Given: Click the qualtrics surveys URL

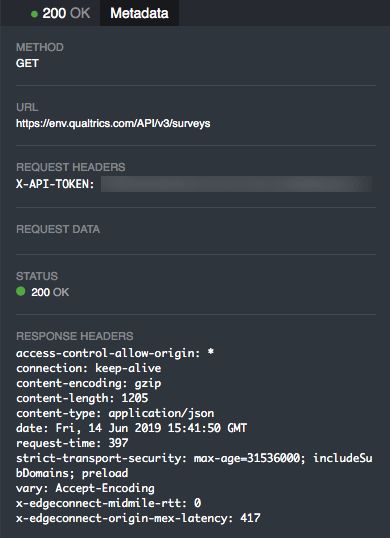Looking at the screenshot, I should [113, 123].
